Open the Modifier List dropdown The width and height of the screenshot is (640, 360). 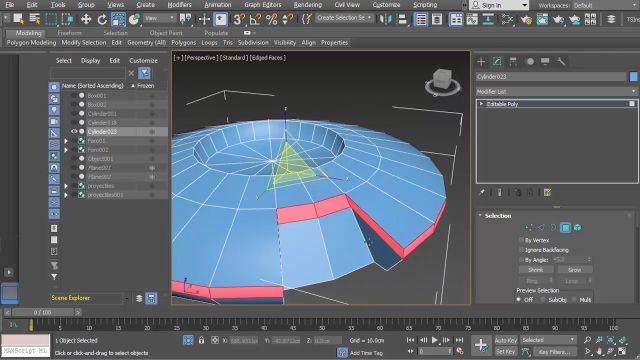click(557, 91)
